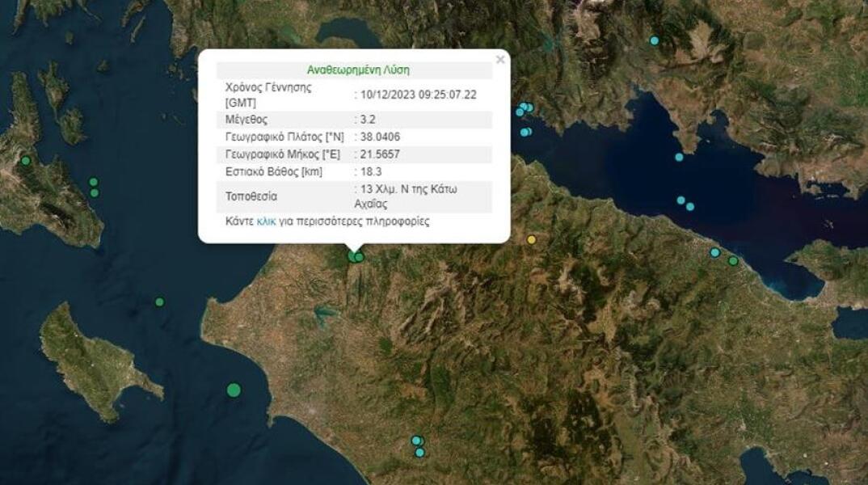This screenshot has width=868, height=485.
Task: Close the Αναθεωρημένη Λύση popup
Action: (x=499, y=58)
